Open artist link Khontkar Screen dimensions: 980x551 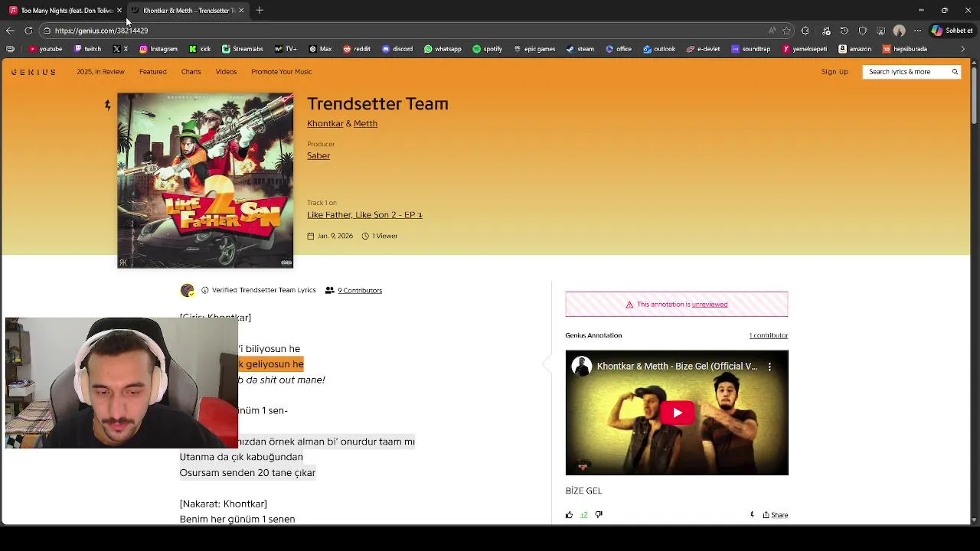coord(325,123)
